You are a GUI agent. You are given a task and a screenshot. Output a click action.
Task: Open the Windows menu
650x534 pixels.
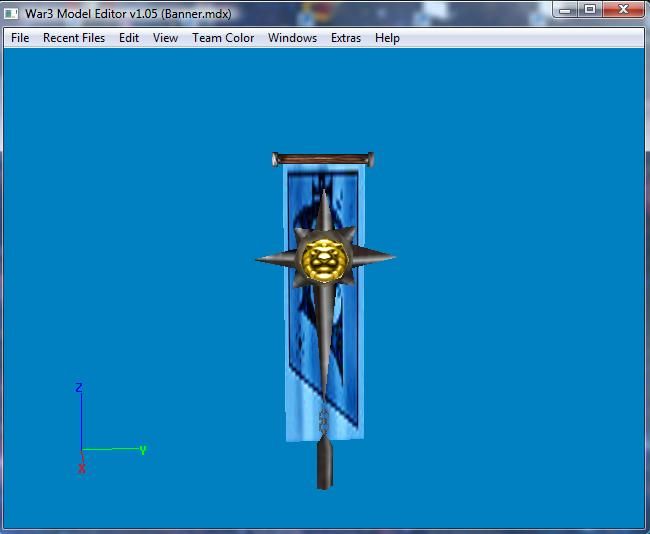coord(292,38)
